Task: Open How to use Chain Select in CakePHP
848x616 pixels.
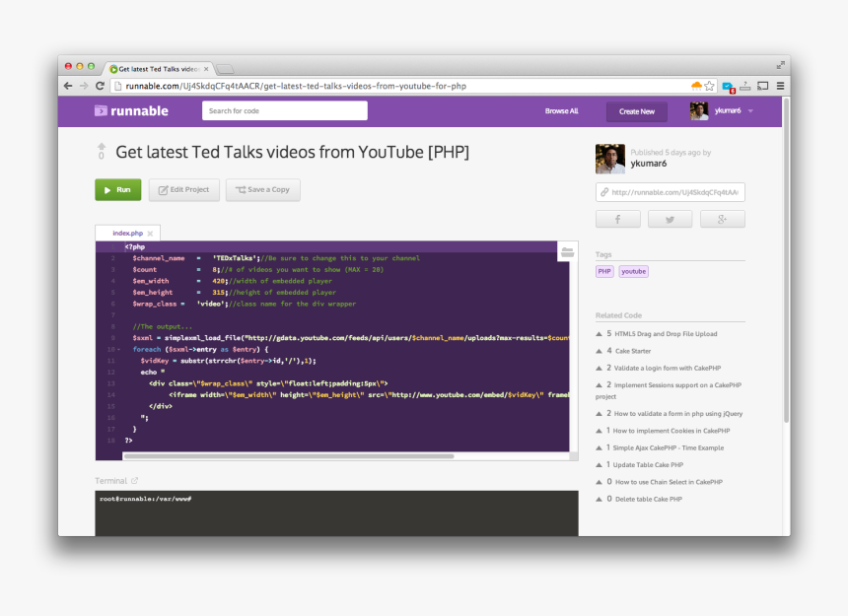Action: click(x=669, y=482)
